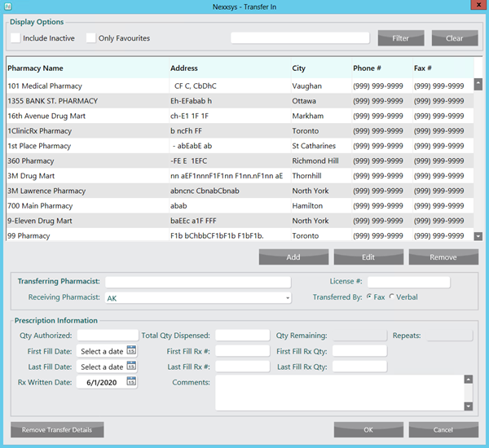Click the Last Fill Rx Qty field
489x448 pixels.
(x=359, y=367)
